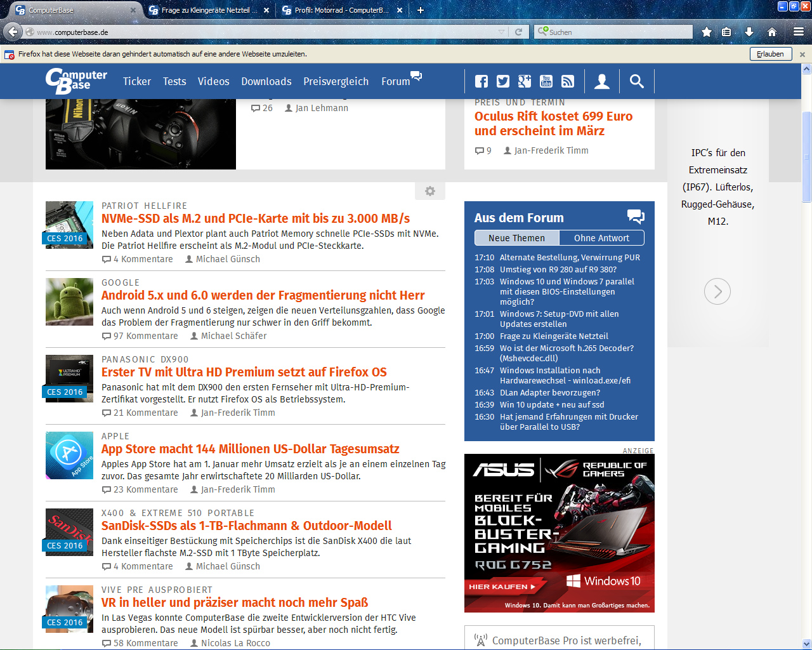Open site search magnifier icon

coord(636,81)
